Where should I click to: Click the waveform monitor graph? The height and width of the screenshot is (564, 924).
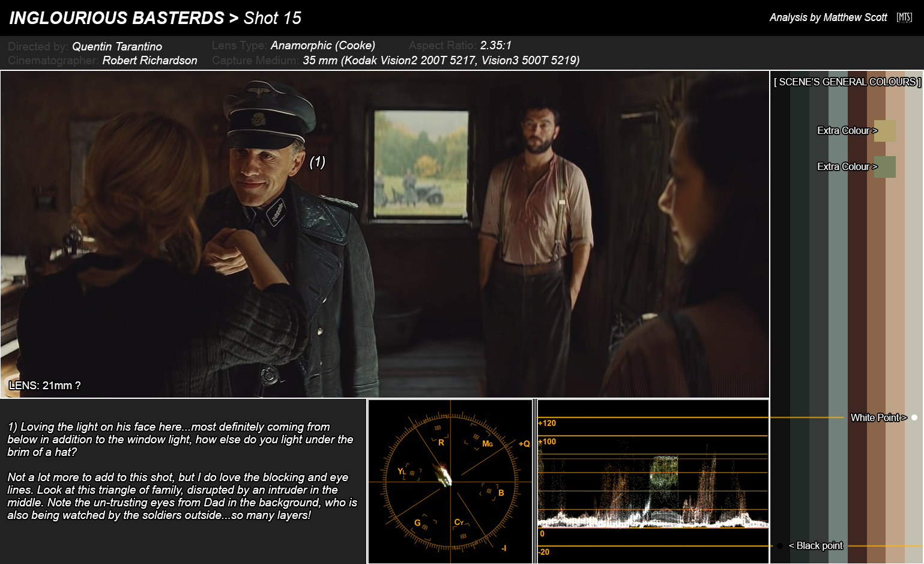(653, 482)
